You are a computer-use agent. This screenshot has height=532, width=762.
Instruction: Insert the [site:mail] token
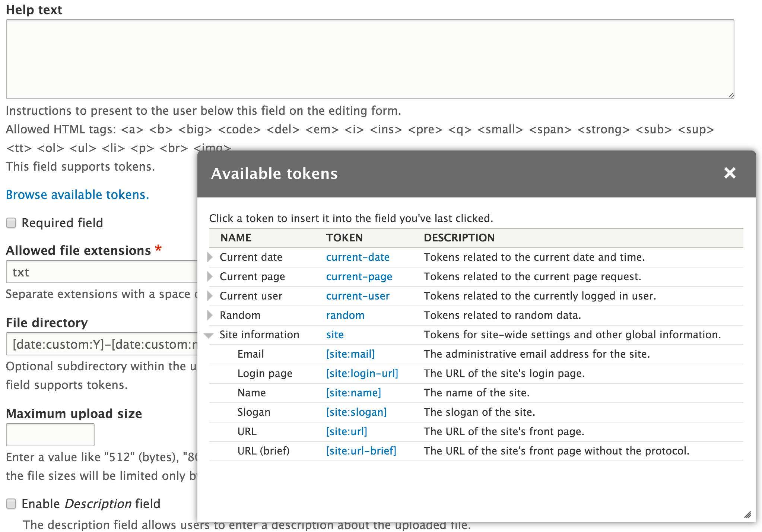coord(350,354)
